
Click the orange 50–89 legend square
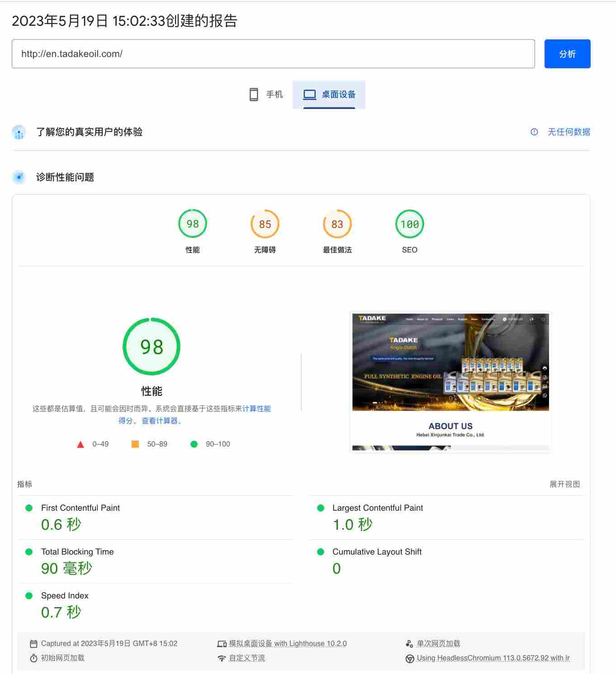tap(135, 444)
